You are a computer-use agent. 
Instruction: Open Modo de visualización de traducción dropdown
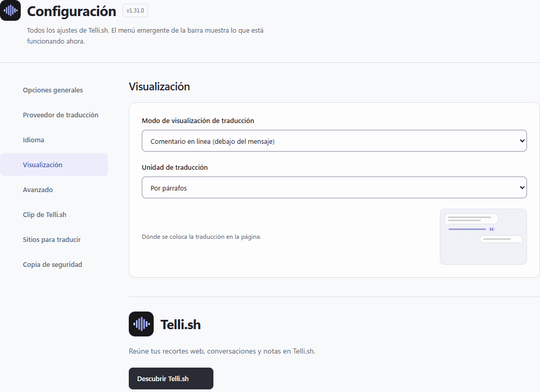coord(334,141)
